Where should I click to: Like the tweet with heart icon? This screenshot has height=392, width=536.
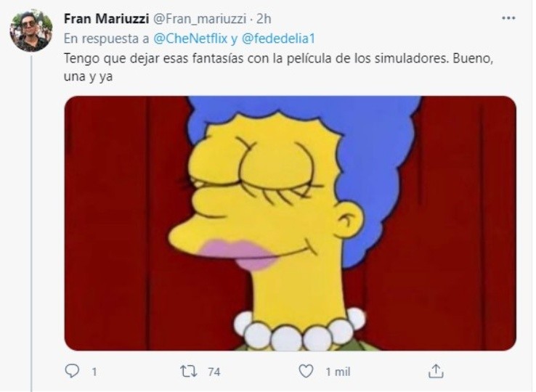point(306,371)
